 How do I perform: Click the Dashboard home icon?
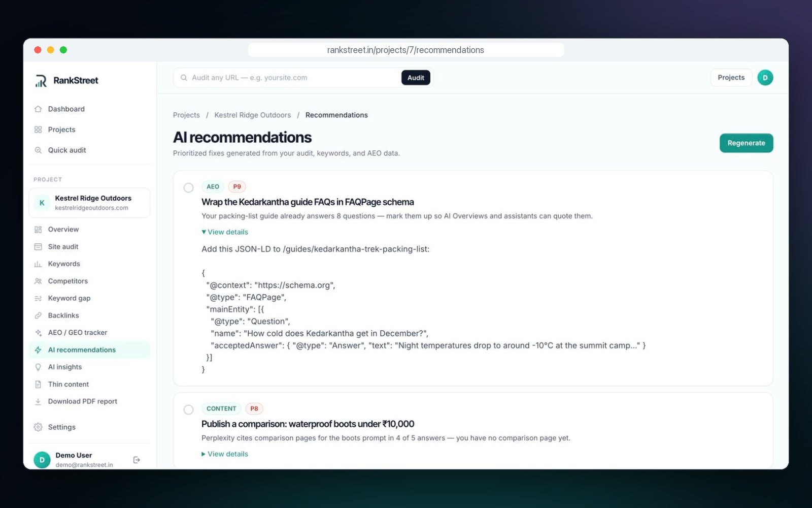click(x=38, y=109)
